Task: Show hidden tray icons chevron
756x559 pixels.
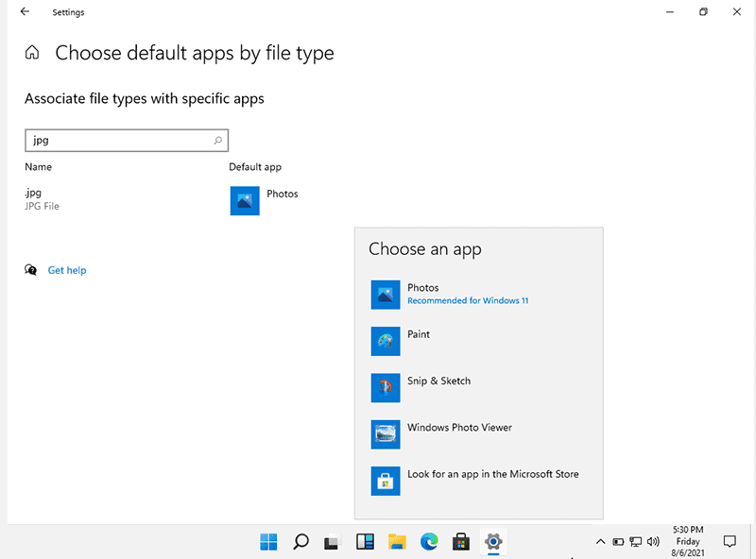Action: [x=600, y=542]
